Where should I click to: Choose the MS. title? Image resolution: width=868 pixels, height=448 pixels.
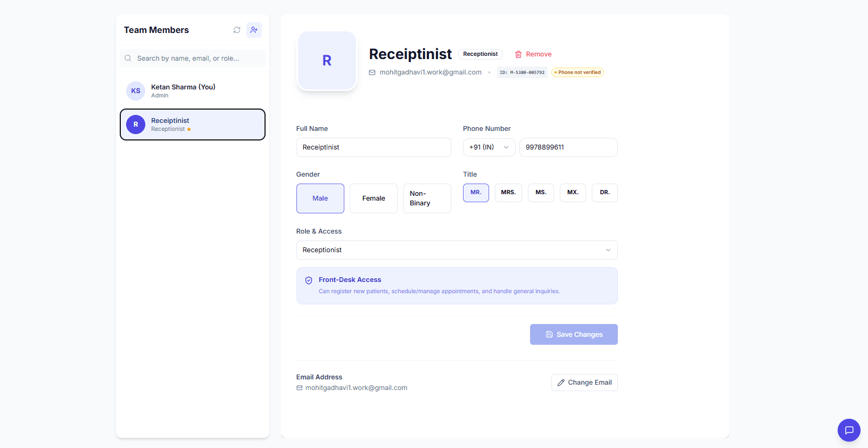[x=541, y=193]
